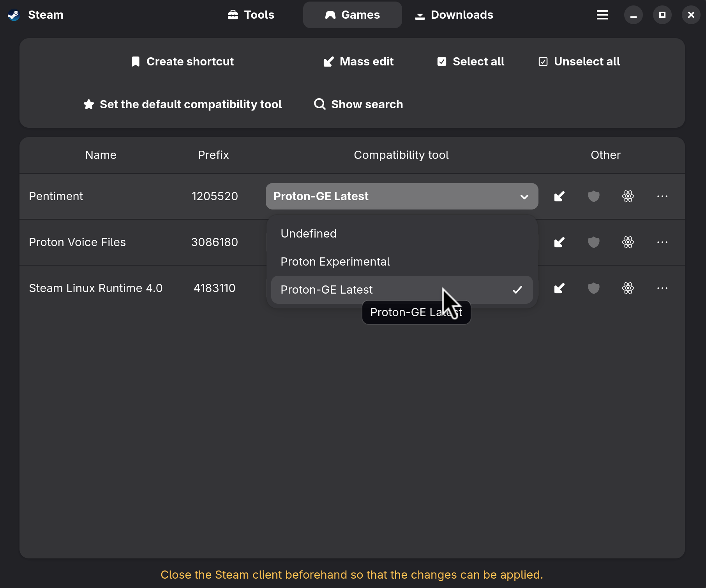
Task: Click edit icon for Pentiment
Action: [560, 196]
